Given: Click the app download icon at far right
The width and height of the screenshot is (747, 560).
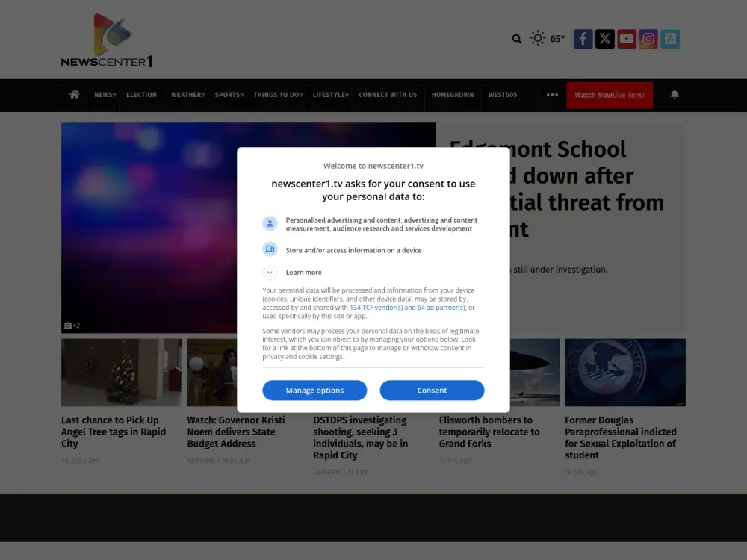Looking at the screenshot, I should [x=669, y=38].
